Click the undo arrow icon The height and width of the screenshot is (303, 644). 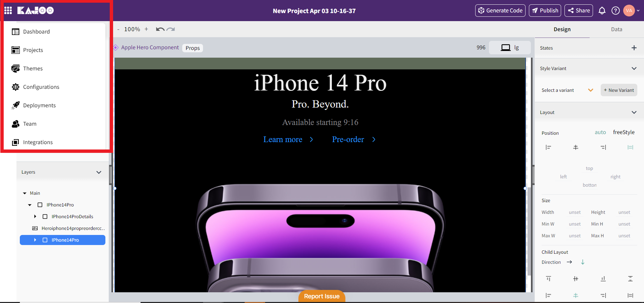click(x=160, y=29)
